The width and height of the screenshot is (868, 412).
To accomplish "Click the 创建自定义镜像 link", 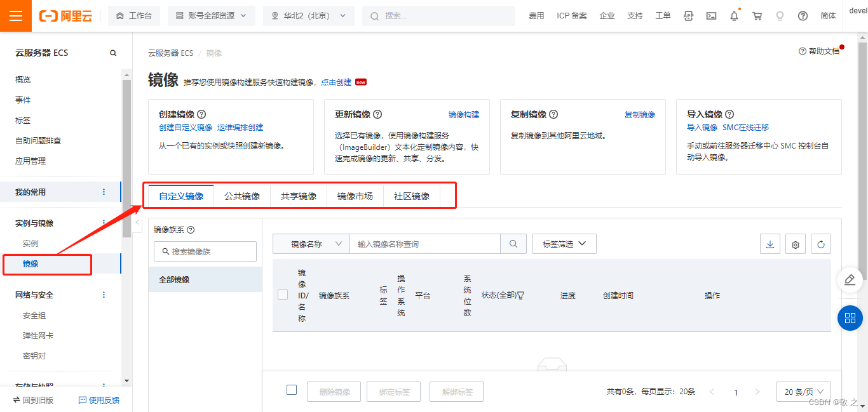I will tap(186, 128).
